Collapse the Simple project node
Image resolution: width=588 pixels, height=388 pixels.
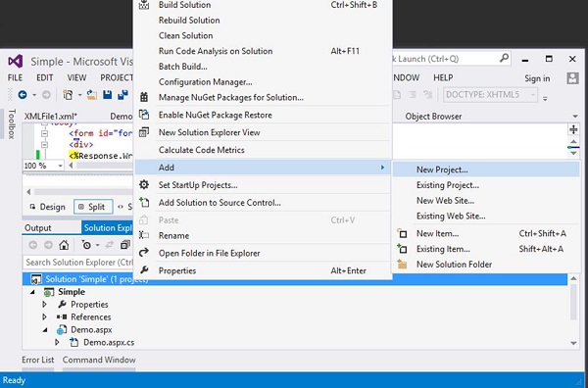[32, 292]
